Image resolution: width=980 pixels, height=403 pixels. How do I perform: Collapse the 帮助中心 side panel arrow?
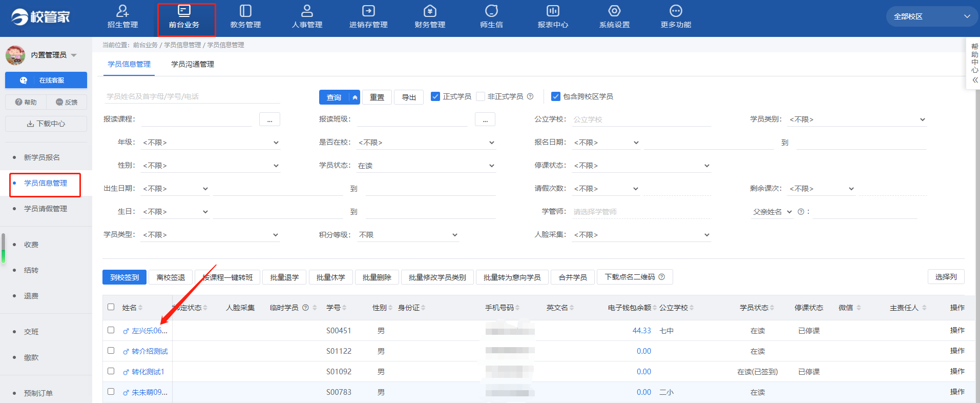[x=975, y=80]
